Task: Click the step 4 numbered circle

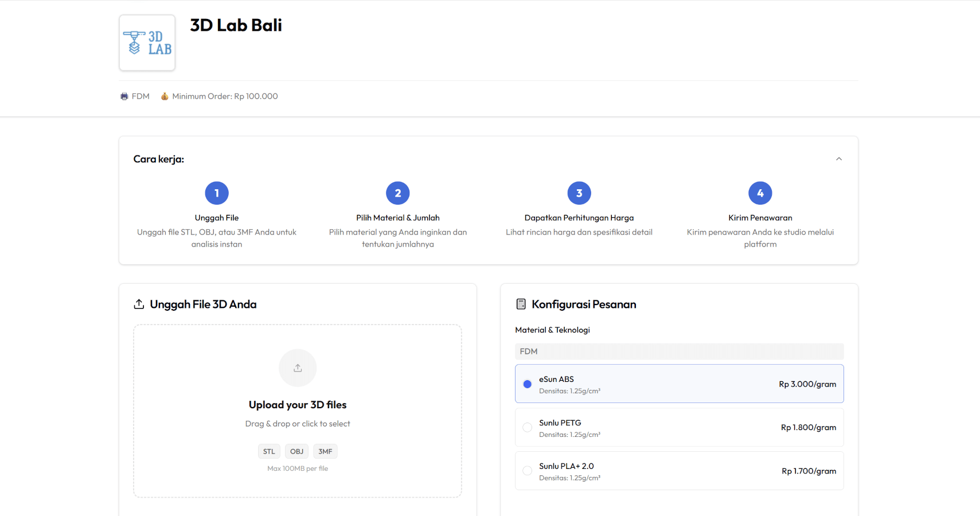Action: click(x=760, y=193)
